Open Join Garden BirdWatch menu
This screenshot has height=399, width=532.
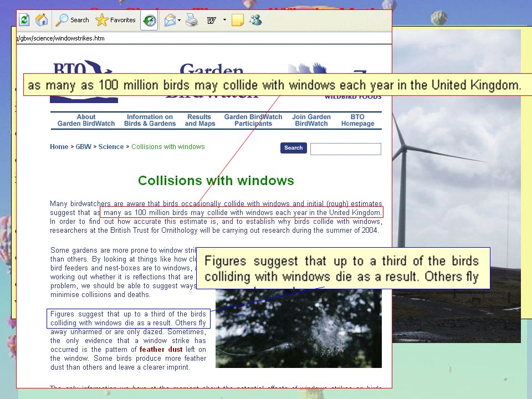(x=311, y=120)
